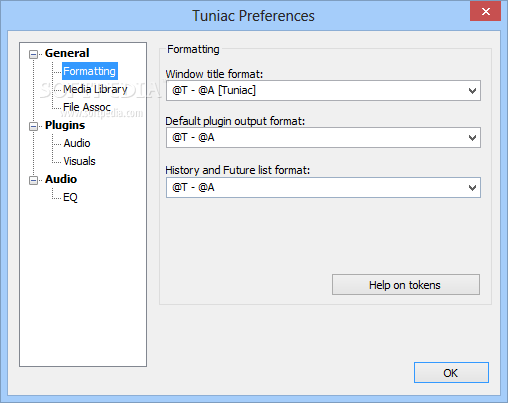The width and height of the screenshot is (508, 403).
Task: Collapse the General tree node
Action: click(33, 54)
